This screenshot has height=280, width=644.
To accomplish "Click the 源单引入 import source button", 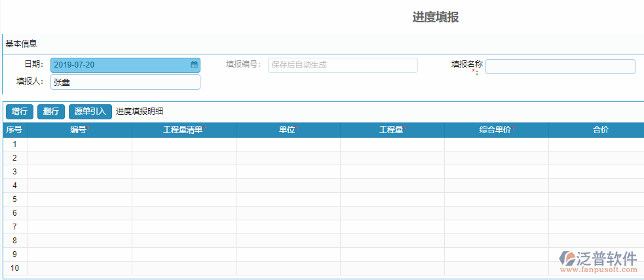I will point(90,111).
